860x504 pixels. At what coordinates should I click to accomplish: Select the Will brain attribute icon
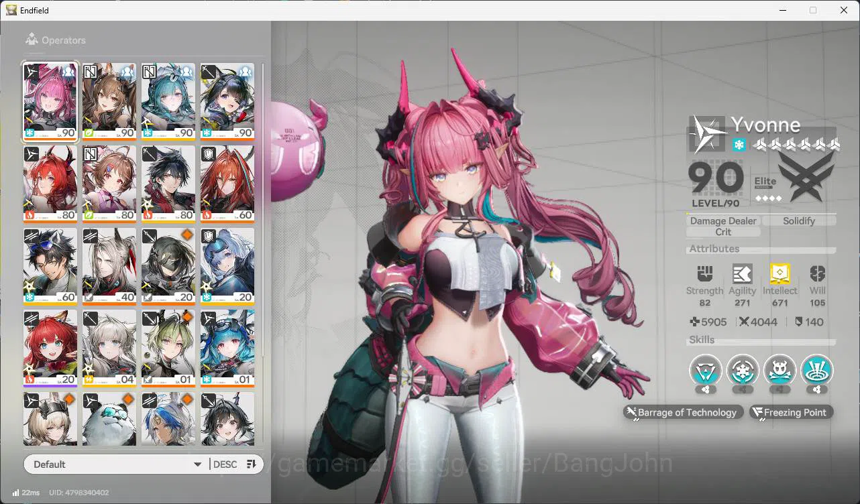coord(817,273)
